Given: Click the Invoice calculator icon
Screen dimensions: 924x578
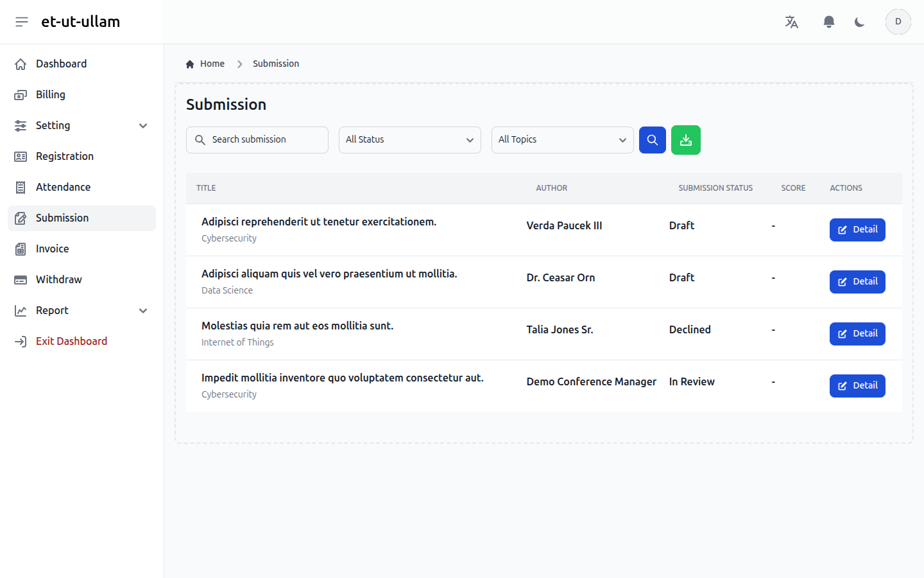Looking at the screenshot, I should pyautogui.click(x=21, y=249).
